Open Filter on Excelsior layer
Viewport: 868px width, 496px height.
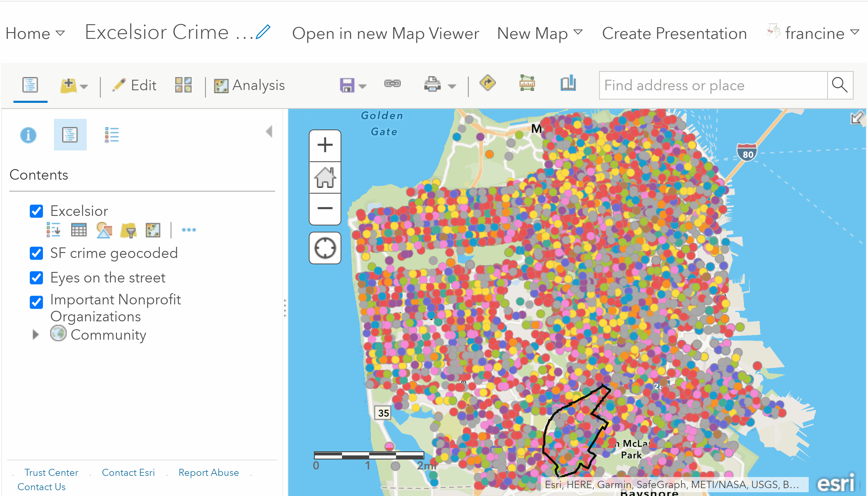point(129,231)
